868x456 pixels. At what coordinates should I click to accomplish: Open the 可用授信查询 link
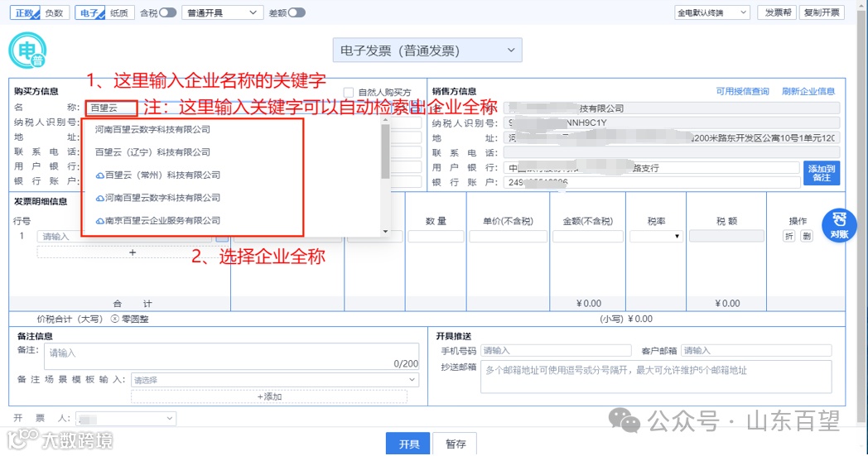click(x=742, y=91)
